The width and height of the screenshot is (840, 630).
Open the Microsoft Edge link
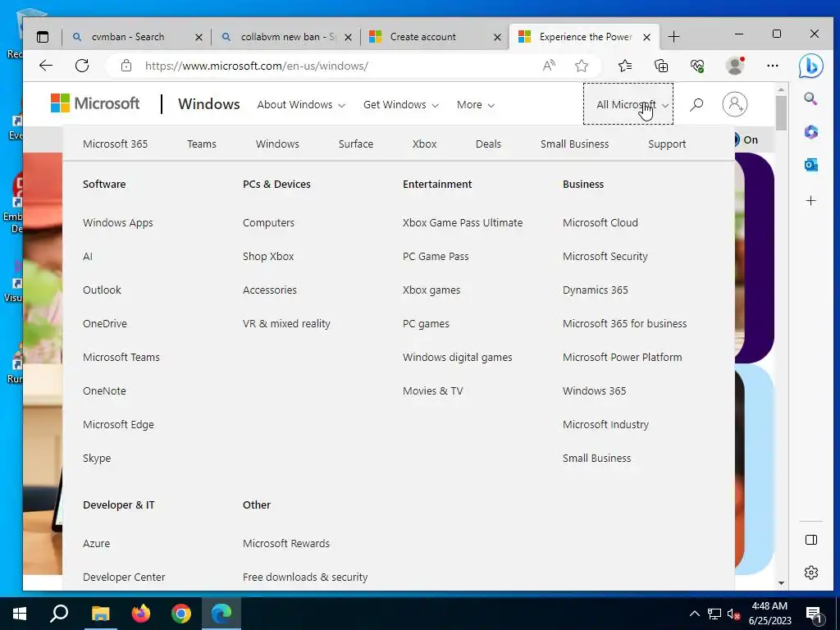pos(118,425)
